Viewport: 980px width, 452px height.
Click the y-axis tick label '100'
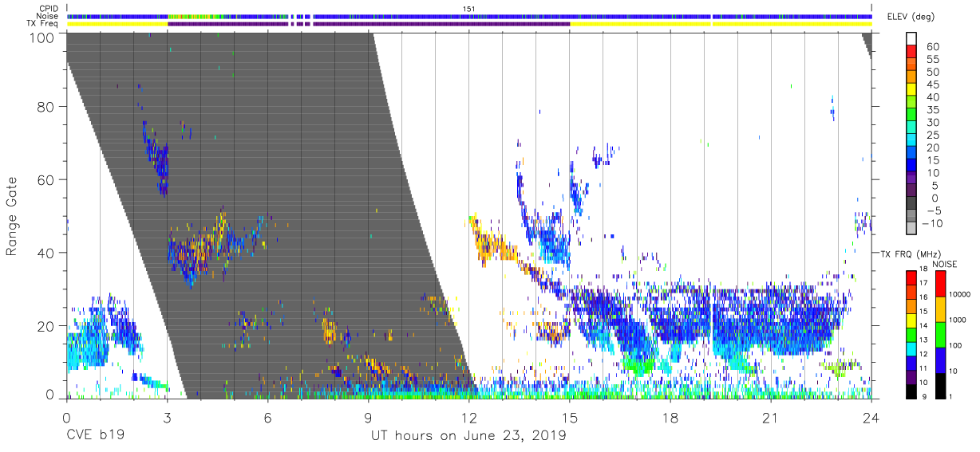[x=42, y=37]
